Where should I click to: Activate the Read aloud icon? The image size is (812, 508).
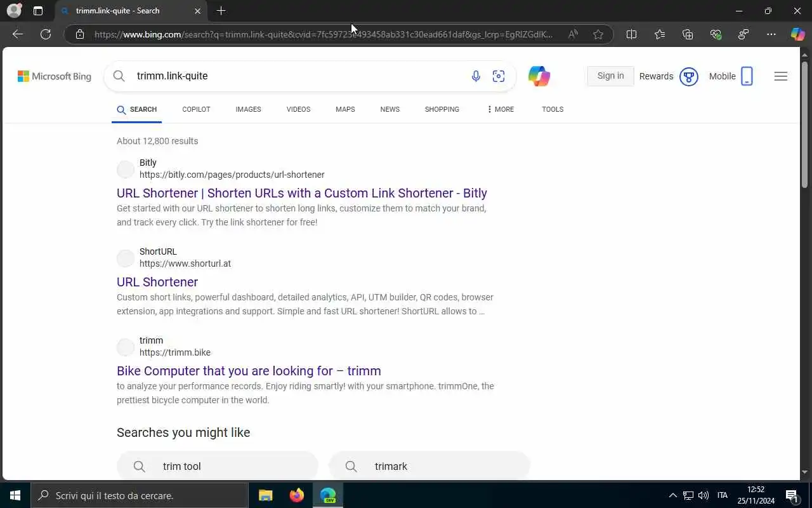(573, 34)
